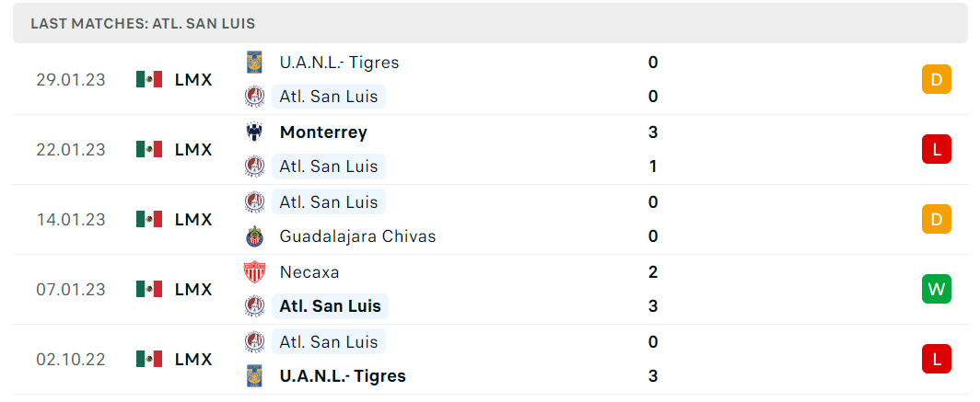Image resolution: width=980 pixels, height=402 pixels.
Task: Click the Monterrey club crest icon
Action: pyautogui.click(x=254, y=132)
